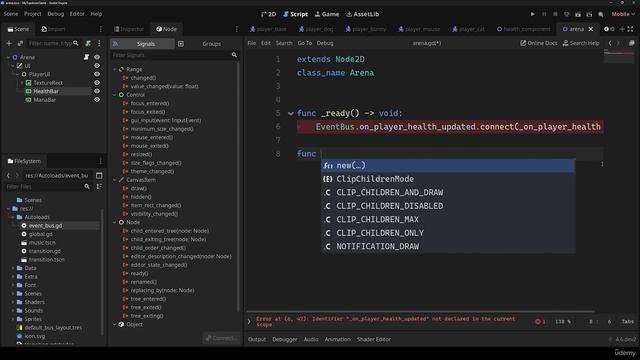Collapse the Node signals group
Screen dimensions: 640x360
pos(115,222)
